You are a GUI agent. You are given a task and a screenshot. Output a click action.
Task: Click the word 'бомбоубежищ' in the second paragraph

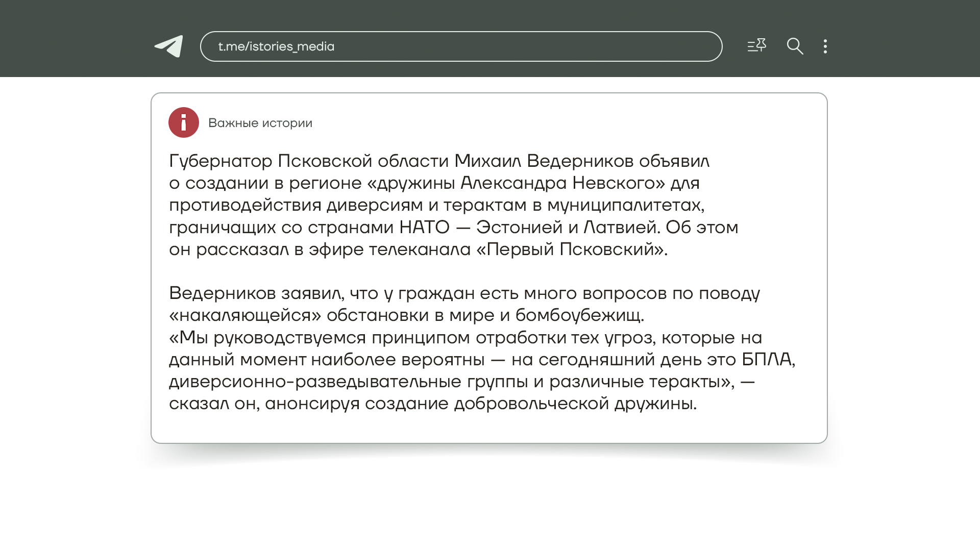pos(579,315)
